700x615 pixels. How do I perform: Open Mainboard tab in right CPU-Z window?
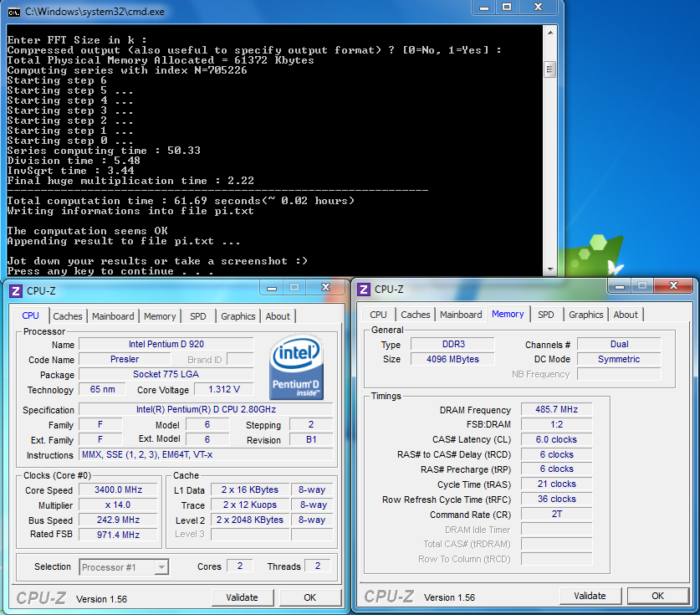coord(461,315)
